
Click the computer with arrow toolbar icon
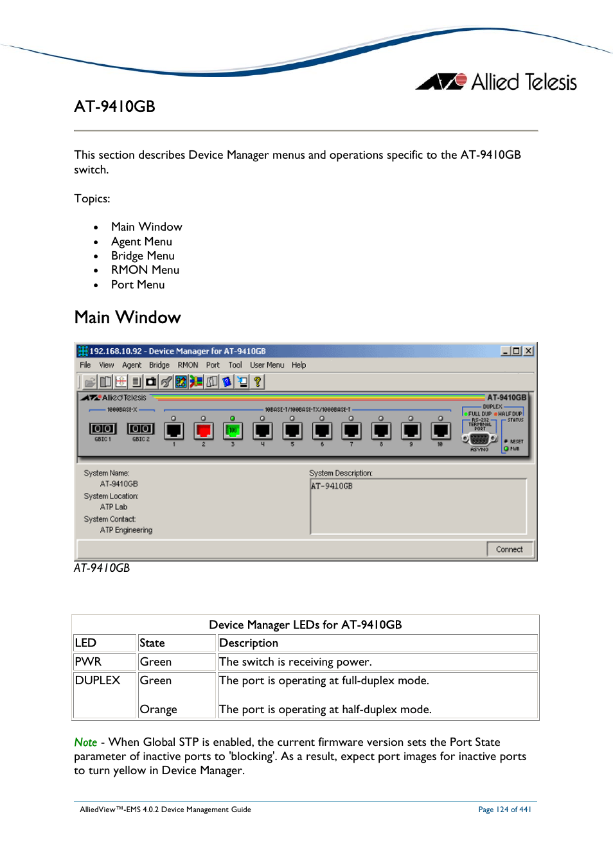(x=242, y=382)
